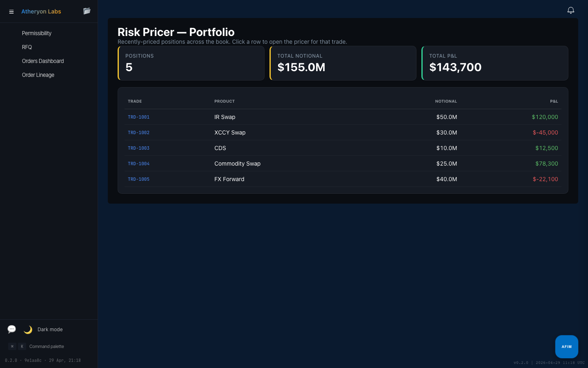Click the $-22,100 P&L value

coord(545,179)
